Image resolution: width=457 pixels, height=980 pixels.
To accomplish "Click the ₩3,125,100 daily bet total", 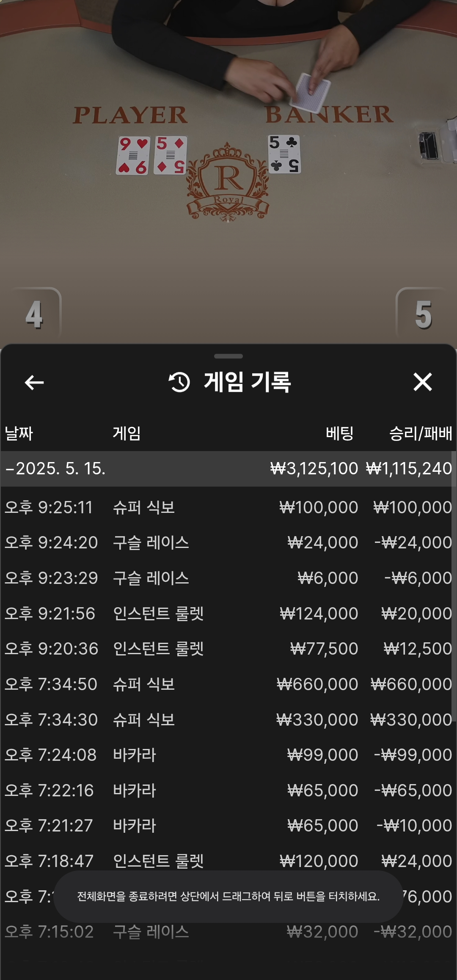I will click(x=314, y=468).
